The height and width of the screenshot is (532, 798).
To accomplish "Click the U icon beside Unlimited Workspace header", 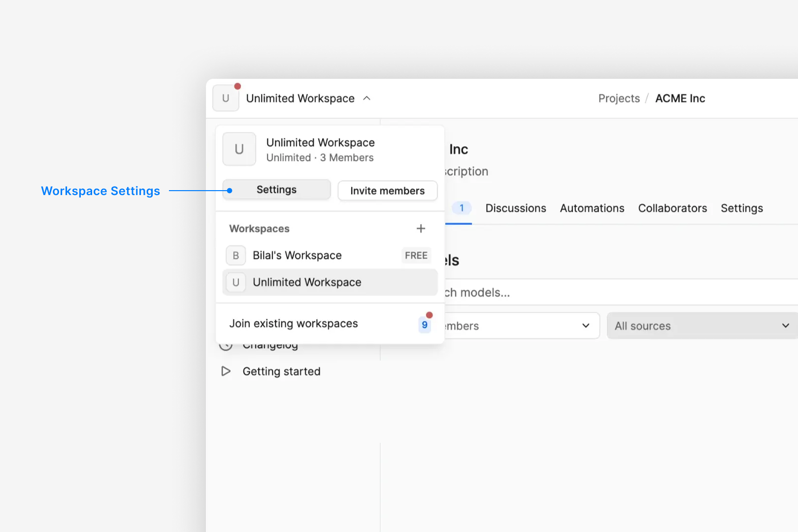I will tap(226, 98).
